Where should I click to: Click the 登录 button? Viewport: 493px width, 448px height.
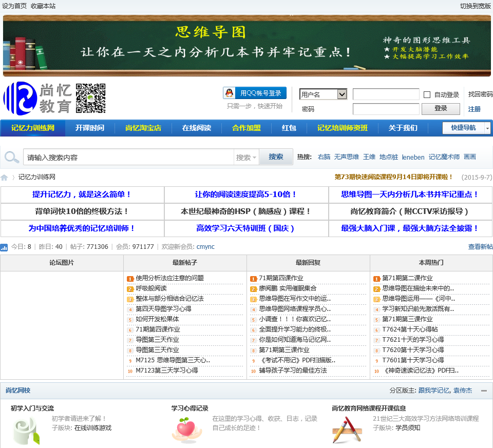(x=441, y=109)
